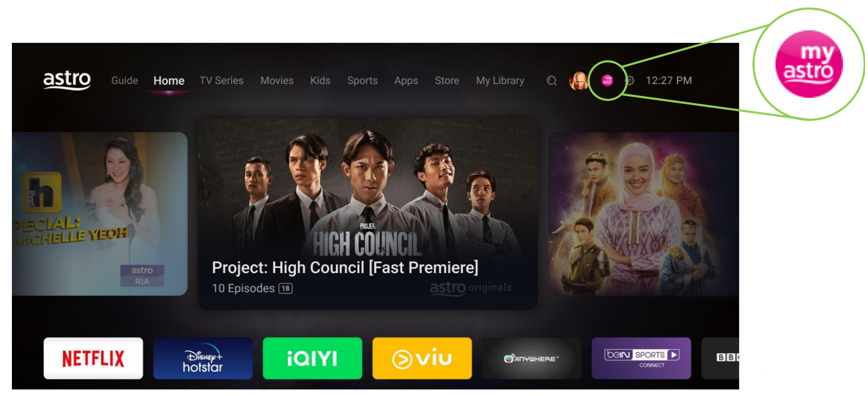Select the Kids tab
Viewport: 868px width, 396px height.
point(320,81)
